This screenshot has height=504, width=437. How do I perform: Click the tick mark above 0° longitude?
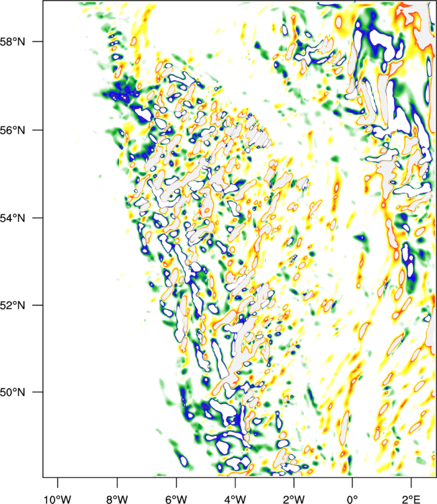click(x=352, y=482)
